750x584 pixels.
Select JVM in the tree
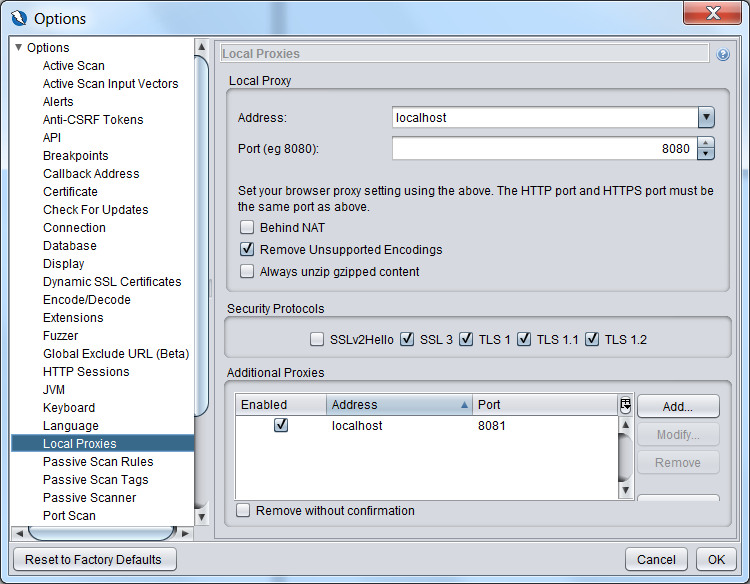pyautogui.click(x=54, y=390)
